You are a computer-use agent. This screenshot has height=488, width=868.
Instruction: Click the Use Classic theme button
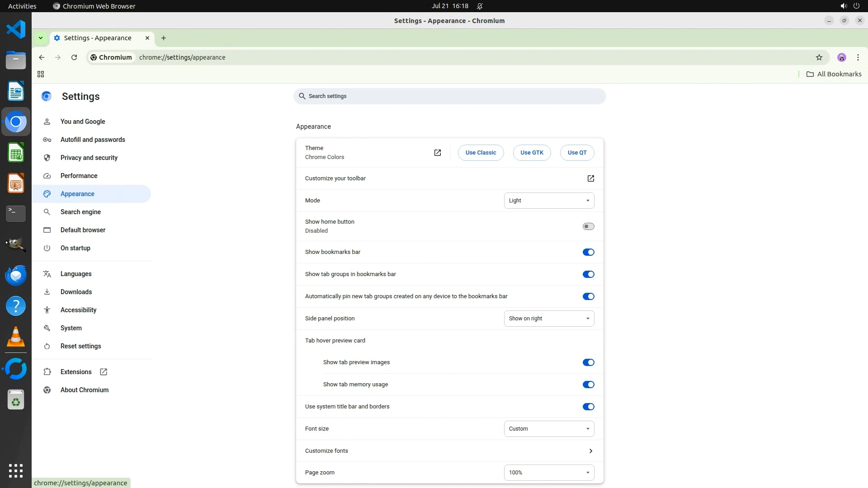pos(481,153)
